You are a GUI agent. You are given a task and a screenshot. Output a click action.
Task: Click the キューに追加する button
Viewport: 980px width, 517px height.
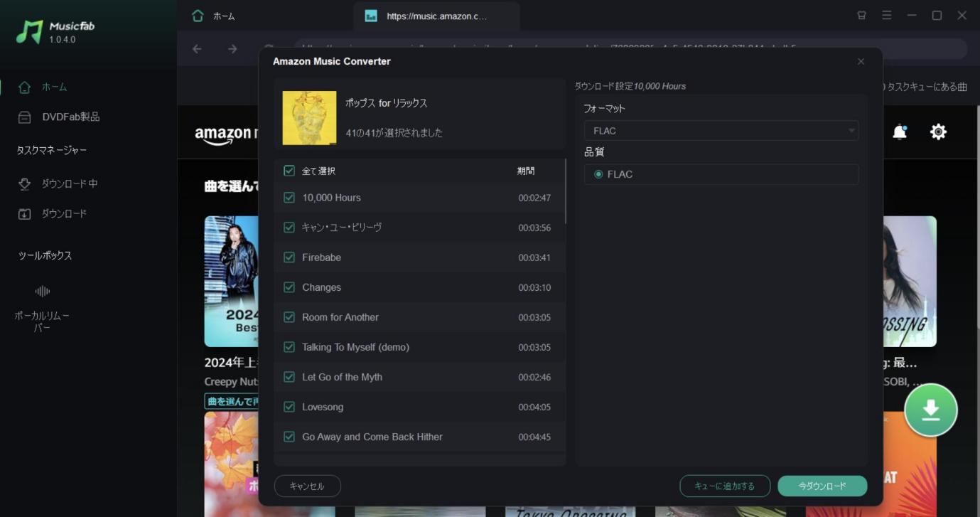[x=725, y=486]
